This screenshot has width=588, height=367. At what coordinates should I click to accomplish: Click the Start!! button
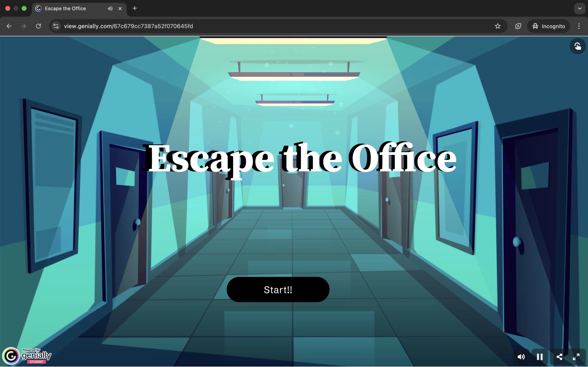pyautogui.click(x=278, y=289)
